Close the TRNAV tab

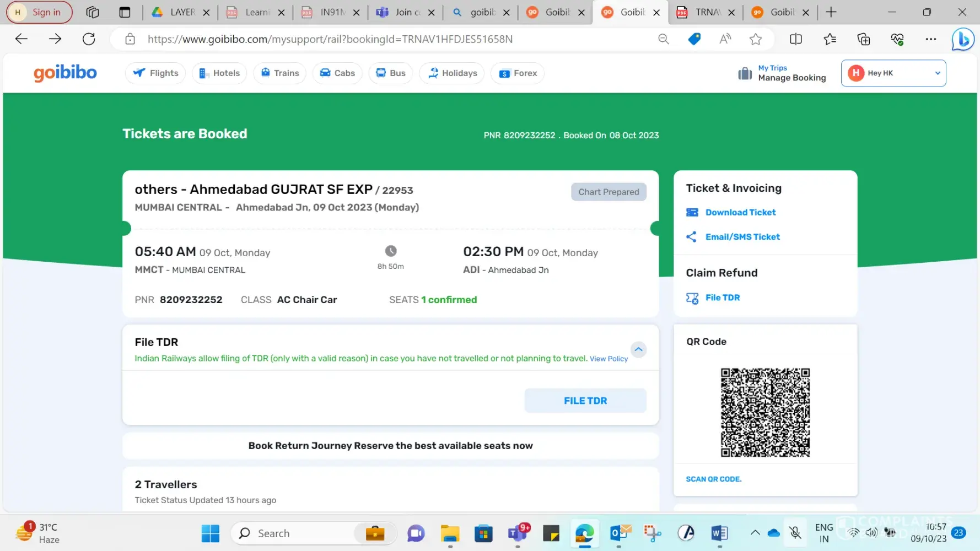tap(731, 12)
